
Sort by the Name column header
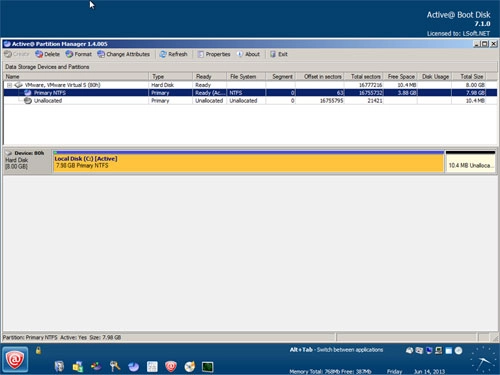point(76,76)
